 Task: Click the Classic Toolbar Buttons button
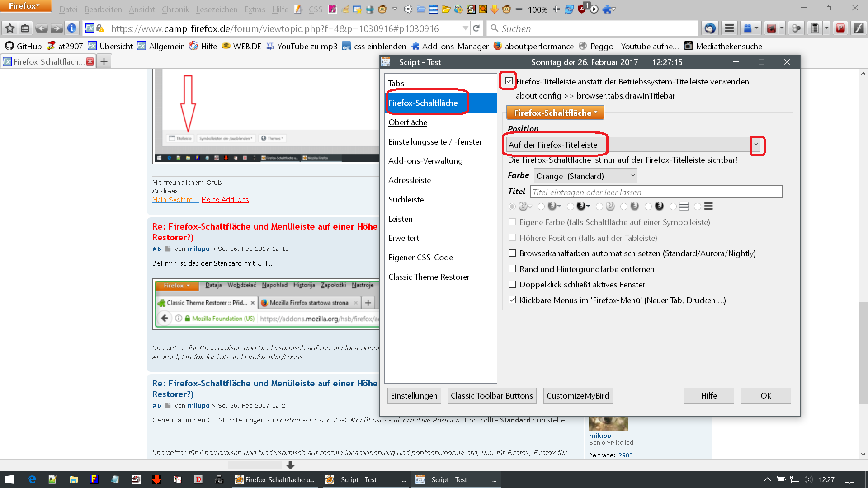pos(492,395)
